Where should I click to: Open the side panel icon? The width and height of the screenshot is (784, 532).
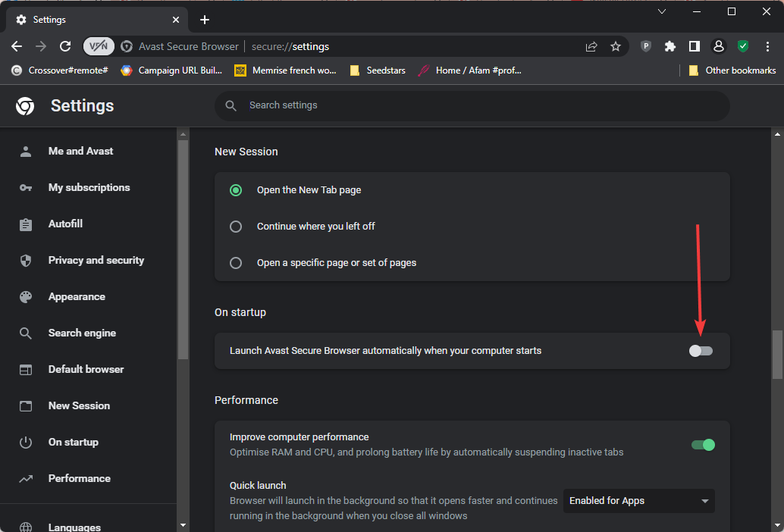tap(695, 46)
